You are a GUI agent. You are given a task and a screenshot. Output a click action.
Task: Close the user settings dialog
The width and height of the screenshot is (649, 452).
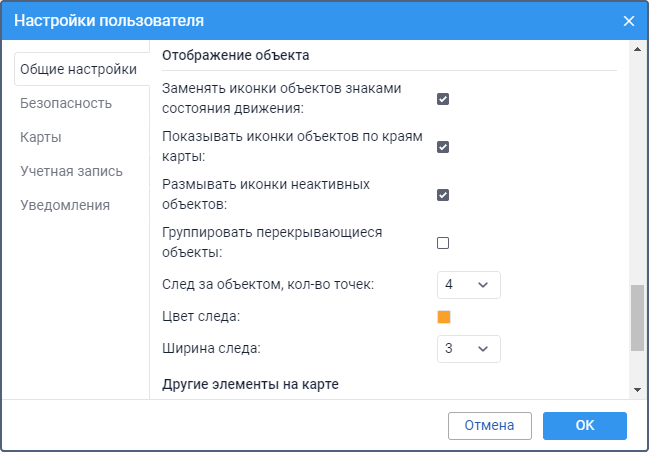point(629,21)
